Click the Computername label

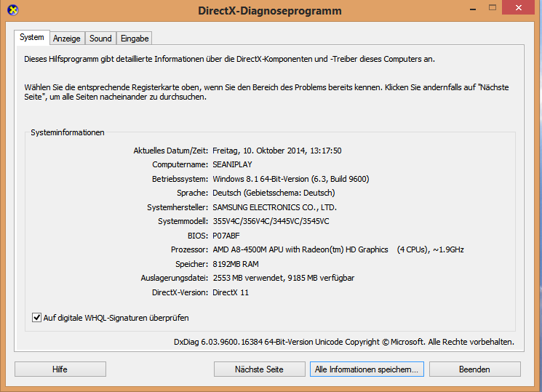click(x=180, y=164)
